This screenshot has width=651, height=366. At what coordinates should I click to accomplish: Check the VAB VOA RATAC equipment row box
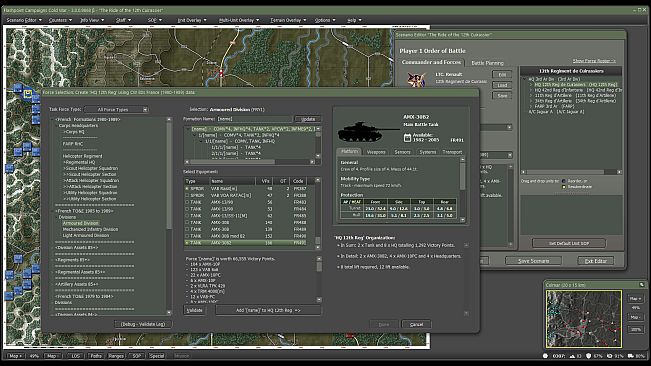(x=187, y=195)
